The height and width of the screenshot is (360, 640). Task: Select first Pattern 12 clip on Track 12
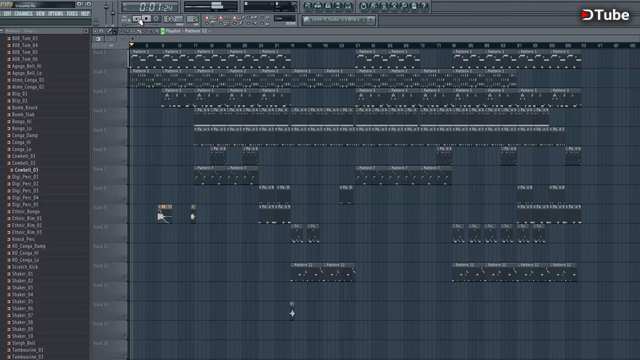307,272
